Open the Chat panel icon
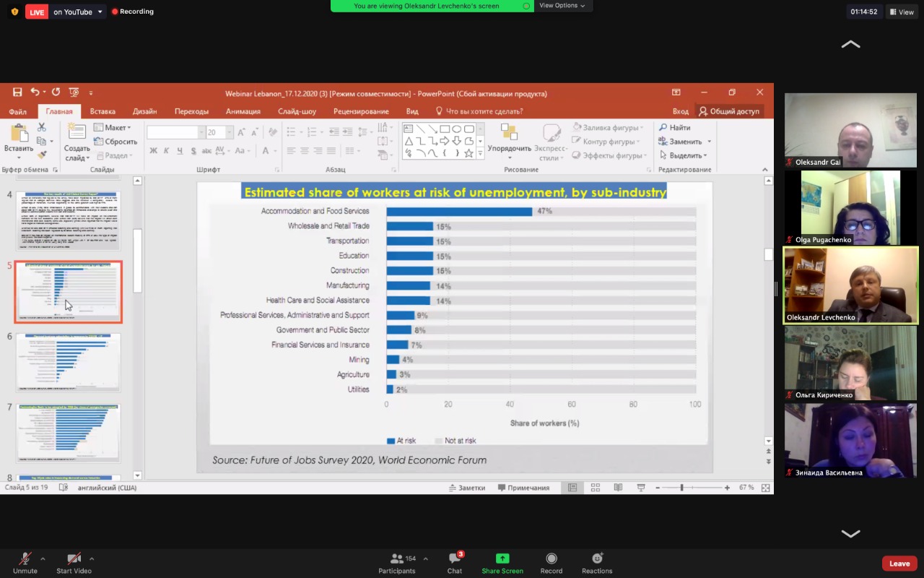Screen dimensions: 924x578 point(454,558)
